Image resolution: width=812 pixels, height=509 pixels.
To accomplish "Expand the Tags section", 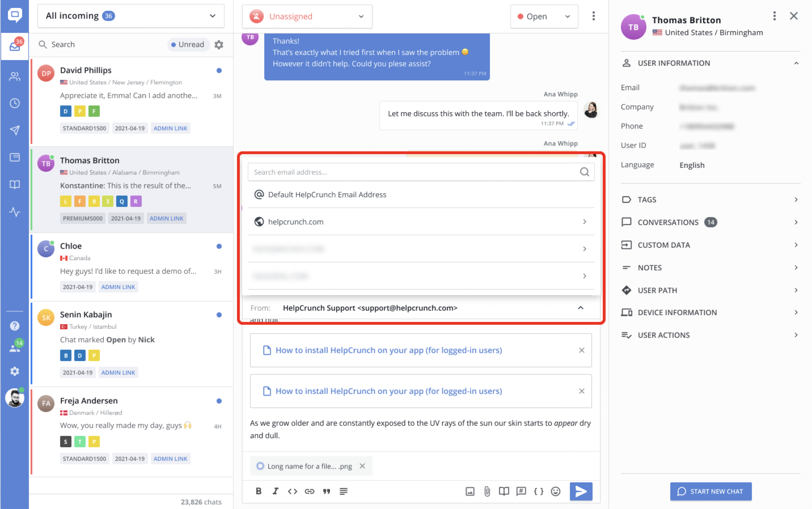I will [711, 200].
